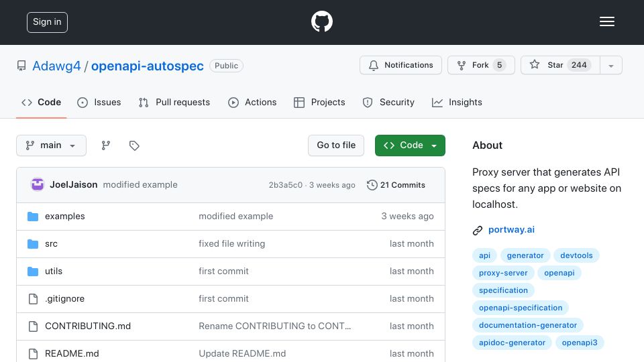Click the Notifications bell button

[x=400, y=65]
